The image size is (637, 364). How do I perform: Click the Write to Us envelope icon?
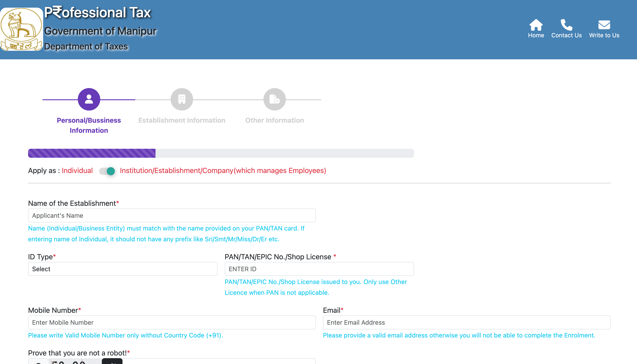click(604, 25)
